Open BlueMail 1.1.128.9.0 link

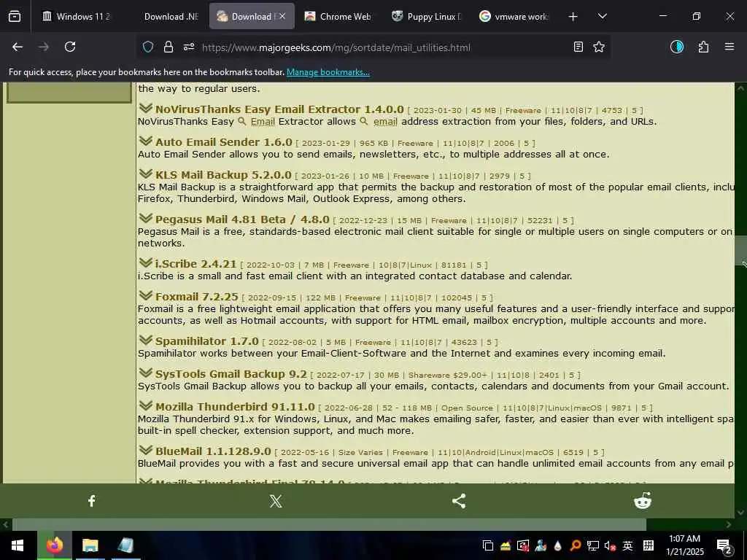coord(213,451)
